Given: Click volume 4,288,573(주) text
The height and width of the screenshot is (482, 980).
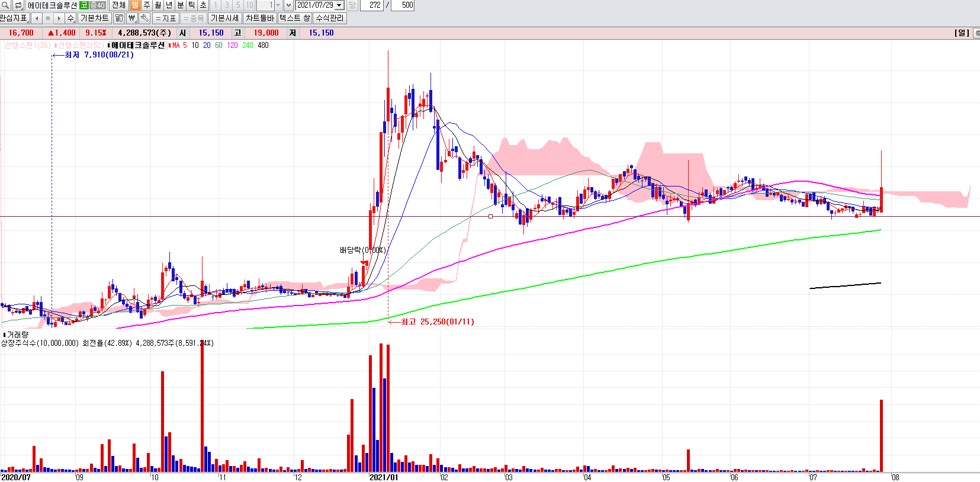Looking at the screenshot, I should pos(144,33).
